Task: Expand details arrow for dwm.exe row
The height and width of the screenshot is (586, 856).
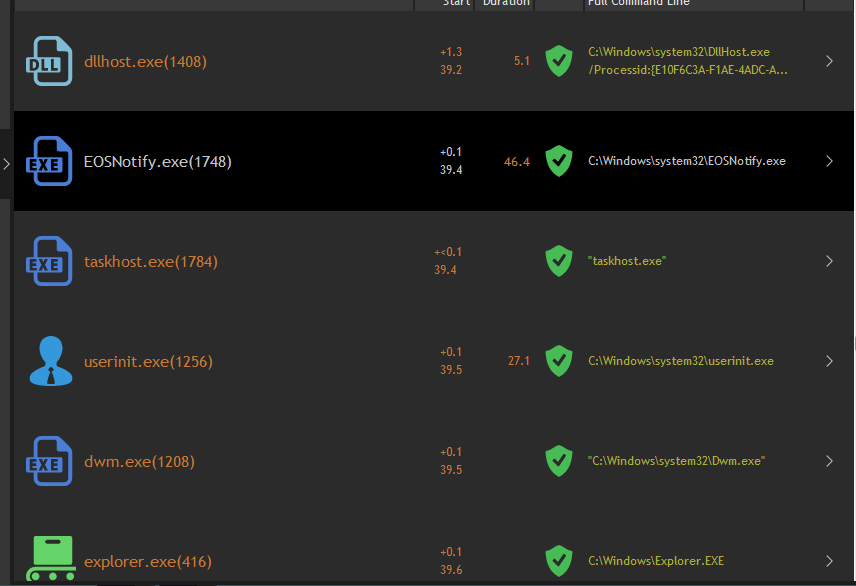Action: 829,461
